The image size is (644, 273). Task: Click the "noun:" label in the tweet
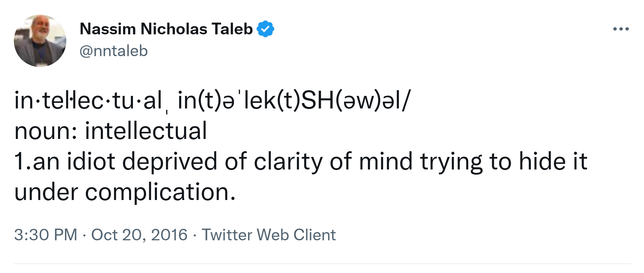(x=46, y=131)
